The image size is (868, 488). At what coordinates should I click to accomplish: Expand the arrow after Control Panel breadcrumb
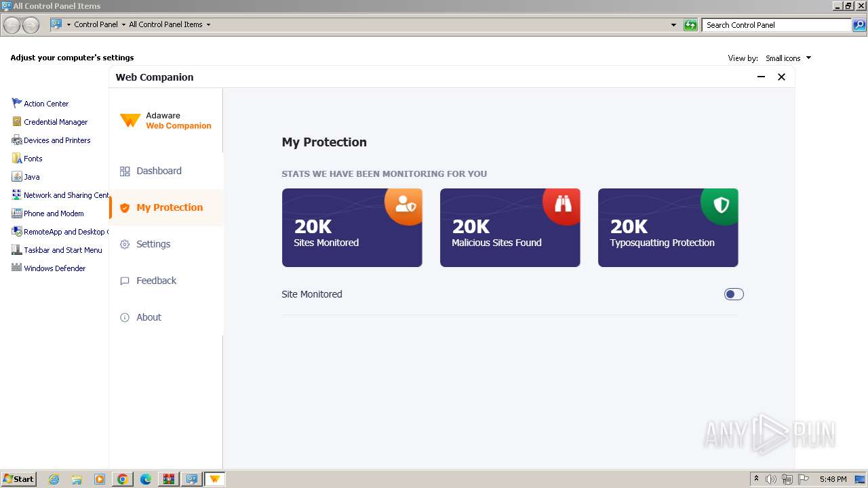coord(123,24)
